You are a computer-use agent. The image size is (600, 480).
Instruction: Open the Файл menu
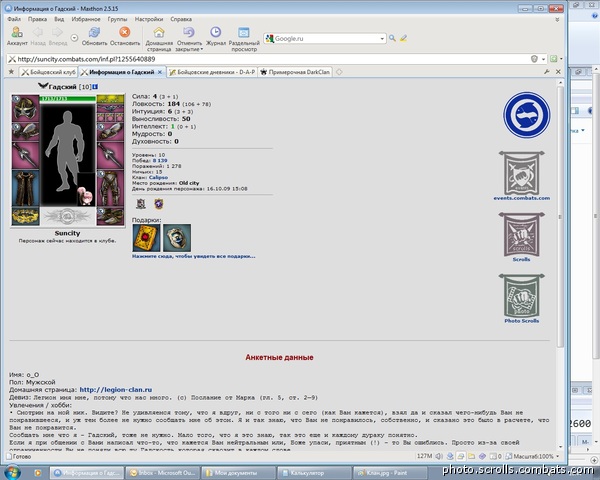click(14, 19)
